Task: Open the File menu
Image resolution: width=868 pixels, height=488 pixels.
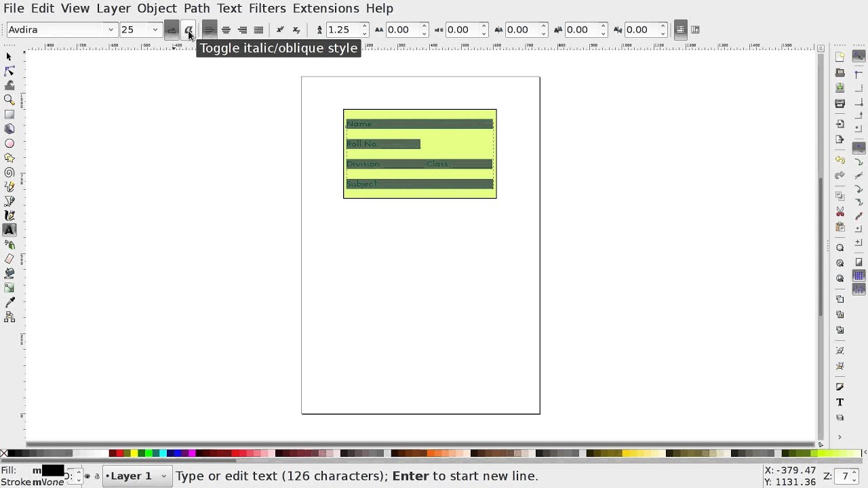Action: 14,8
